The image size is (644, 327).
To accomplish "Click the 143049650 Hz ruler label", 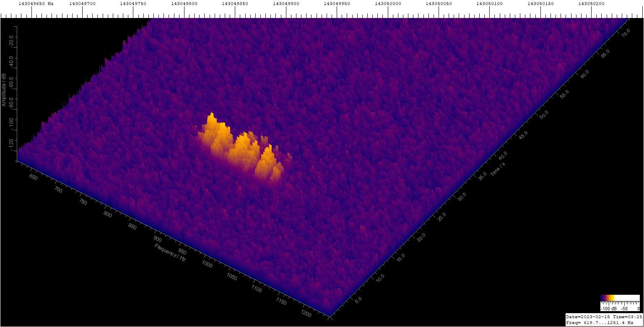I will (x=36, y=4).
